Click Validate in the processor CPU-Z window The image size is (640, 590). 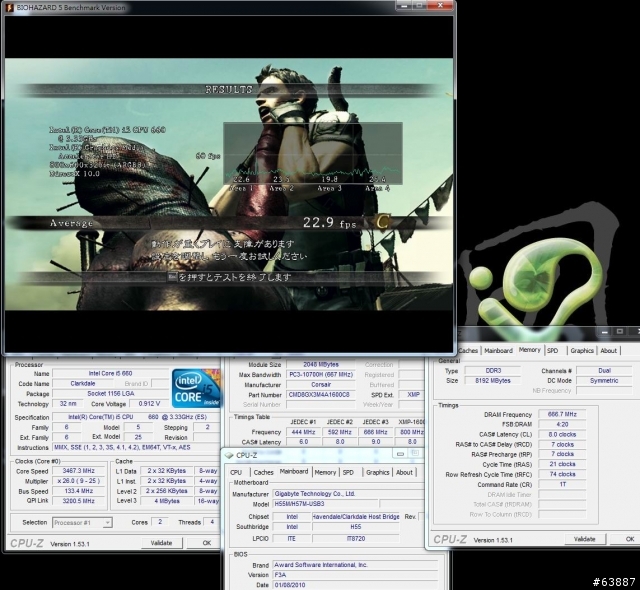pyautogui.click(x=161, y=543)
